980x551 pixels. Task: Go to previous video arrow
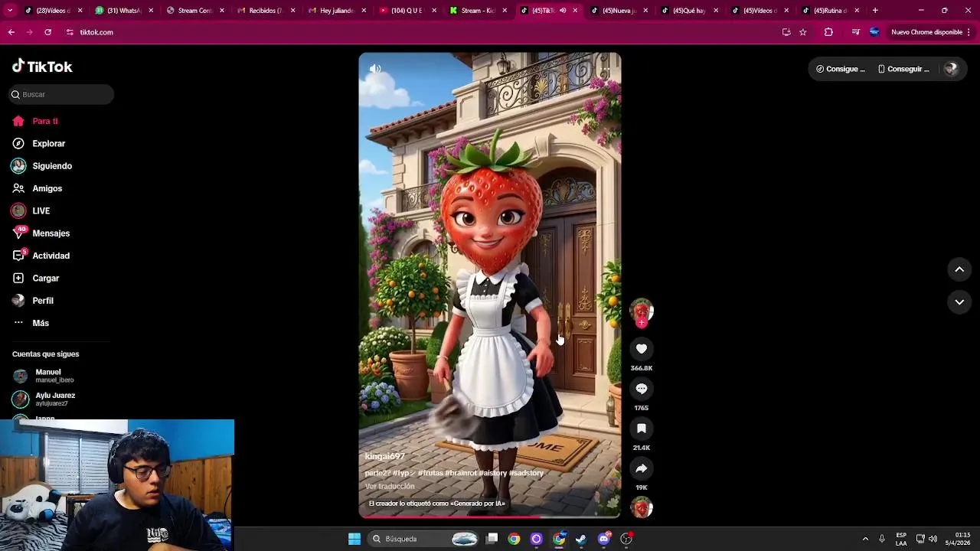tap(959, 269)
